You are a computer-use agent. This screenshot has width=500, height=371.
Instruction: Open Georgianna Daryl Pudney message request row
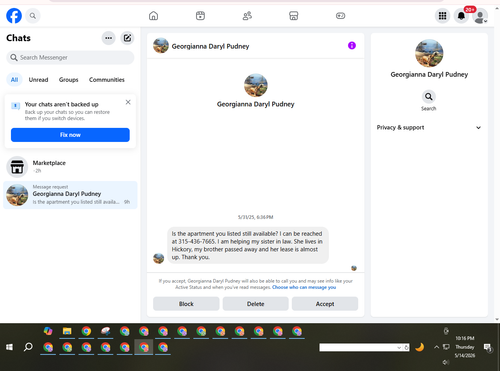tap(70, 195)
